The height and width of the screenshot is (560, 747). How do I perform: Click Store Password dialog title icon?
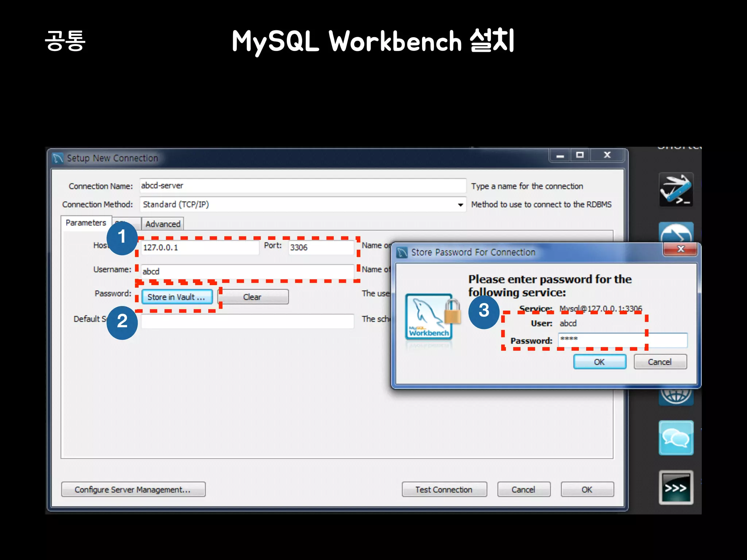(402, 252)
